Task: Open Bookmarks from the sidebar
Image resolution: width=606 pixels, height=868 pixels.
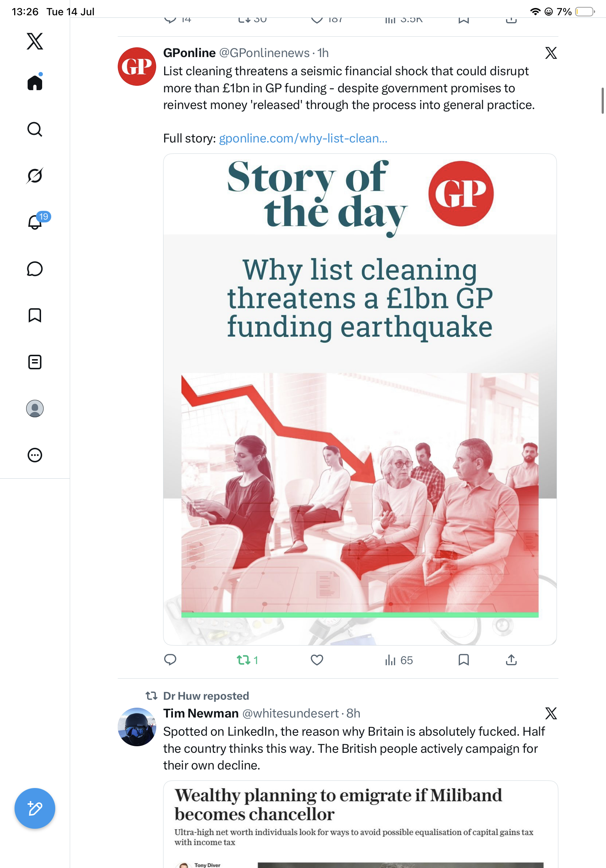Action: [35, 315]
